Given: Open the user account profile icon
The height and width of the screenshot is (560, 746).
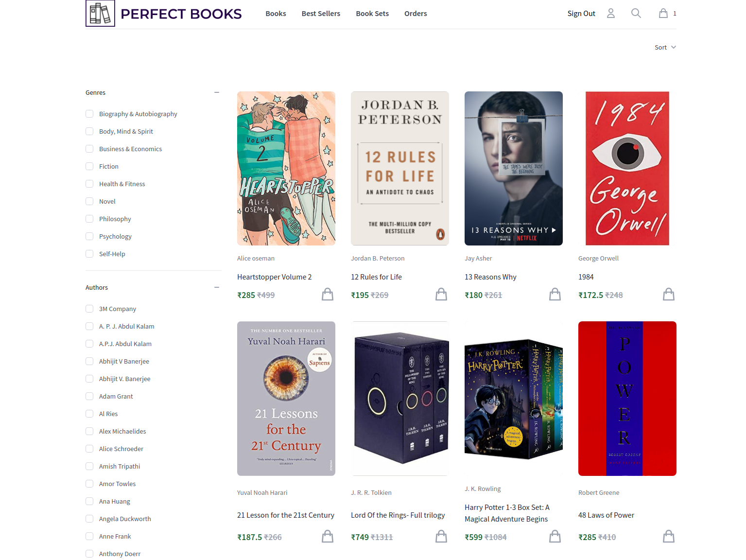Looking at the screenshot, I should tap(611, 14).
